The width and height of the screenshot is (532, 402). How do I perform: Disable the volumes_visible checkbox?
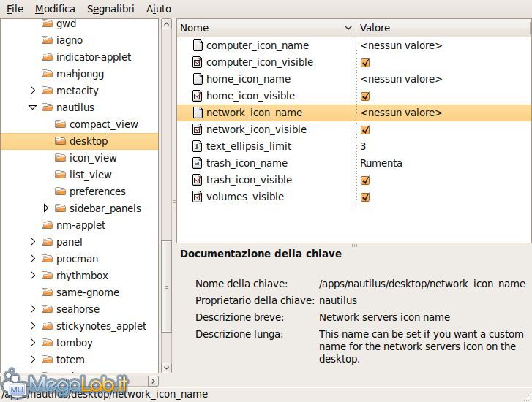coord(365,197)
